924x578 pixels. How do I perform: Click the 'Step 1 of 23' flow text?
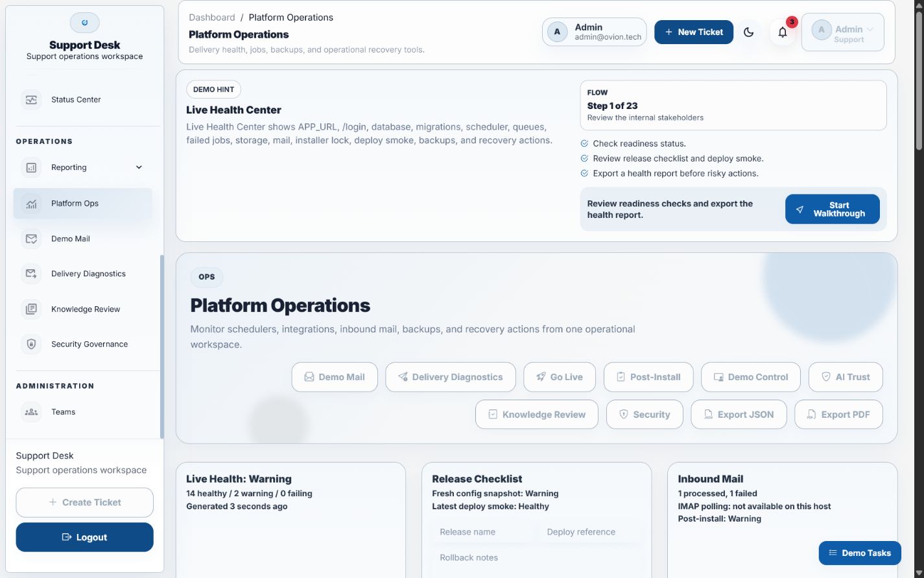tap(612, 106)
